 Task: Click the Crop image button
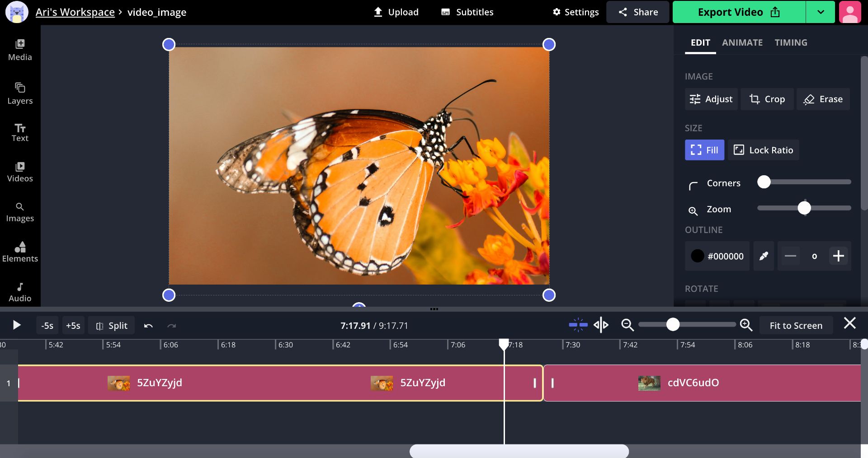tap(767, 99)
